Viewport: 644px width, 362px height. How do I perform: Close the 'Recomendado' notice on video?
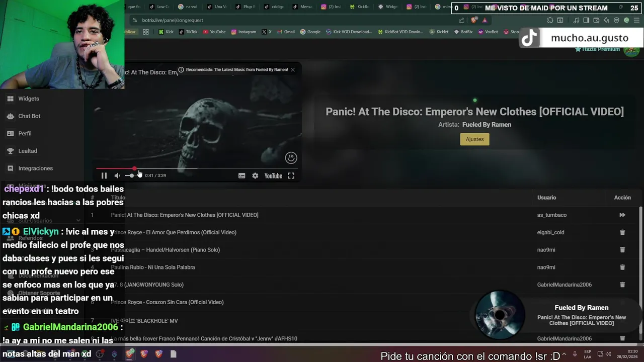click(x=293, y=70)
